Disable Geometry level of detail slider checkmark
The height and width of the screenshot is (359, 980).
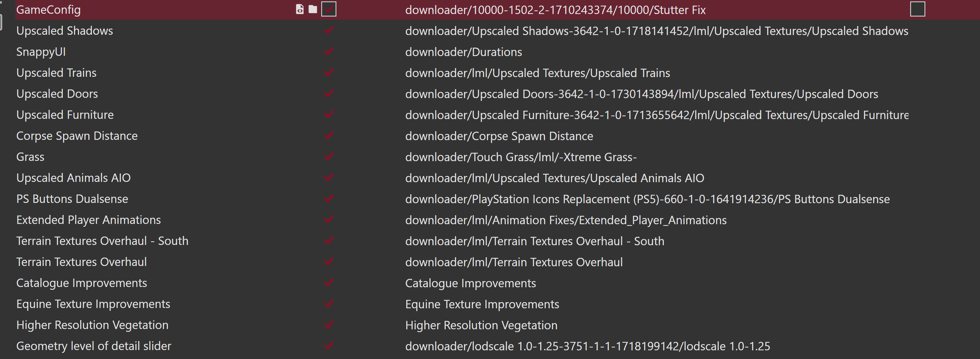[329, 346]
